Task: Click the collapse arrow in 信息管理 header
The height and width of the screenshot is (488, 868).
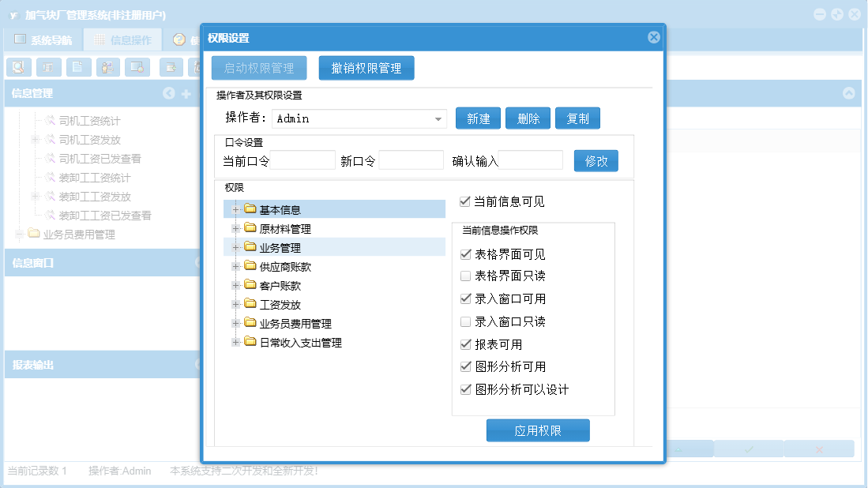Action: coord(169,93)
